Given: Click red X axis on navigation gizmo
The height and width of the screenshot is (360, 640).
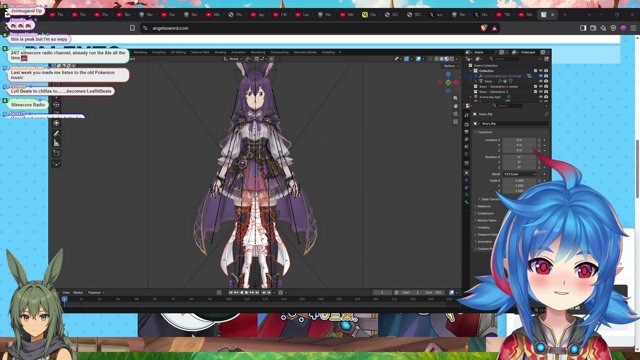Looking at the screenshot, I should pos(456,82).
